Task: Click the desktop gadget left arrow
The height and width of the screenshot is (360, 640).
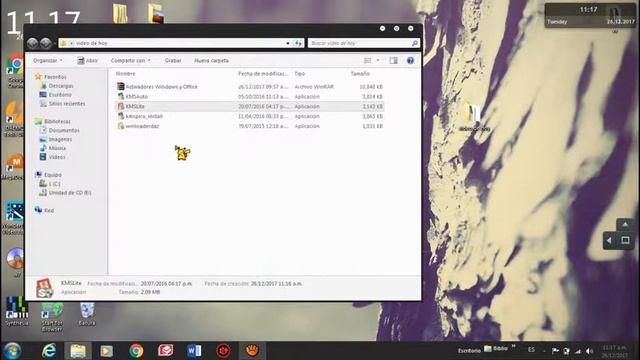Action: click(609, 240)
